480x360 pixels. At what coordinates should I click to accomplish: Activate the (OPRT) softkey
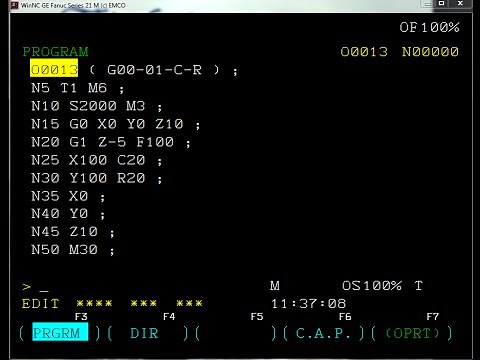click(412, 333)
